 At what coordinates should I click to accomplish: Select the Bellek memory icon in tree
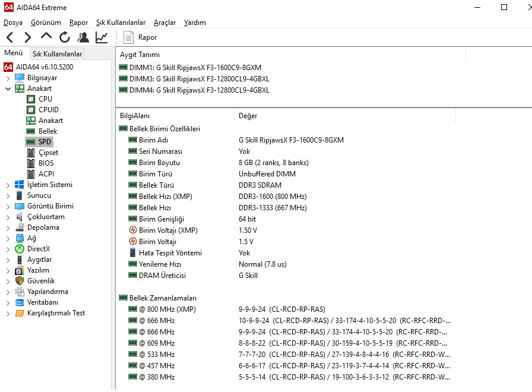[31, 131]
